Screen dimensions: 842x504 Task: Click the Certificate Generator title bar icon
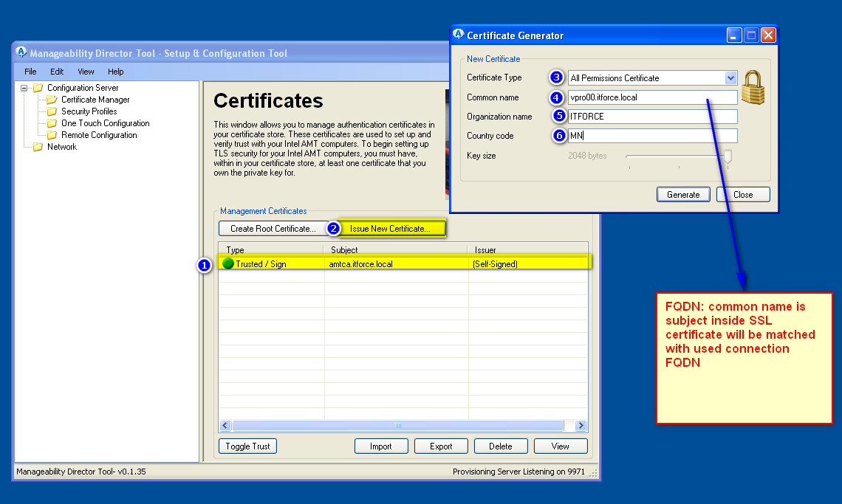[458, 35]
